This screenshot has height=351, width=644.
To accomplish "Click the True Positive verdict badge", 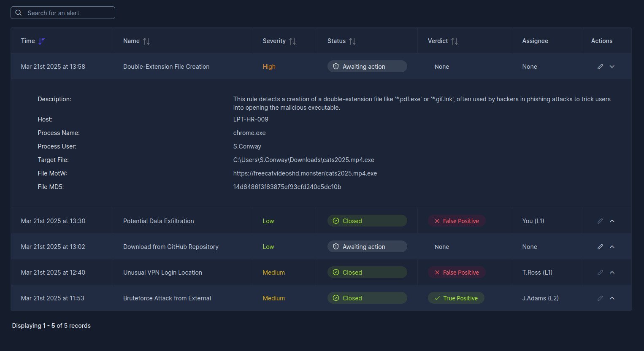I will pos(456,298).
